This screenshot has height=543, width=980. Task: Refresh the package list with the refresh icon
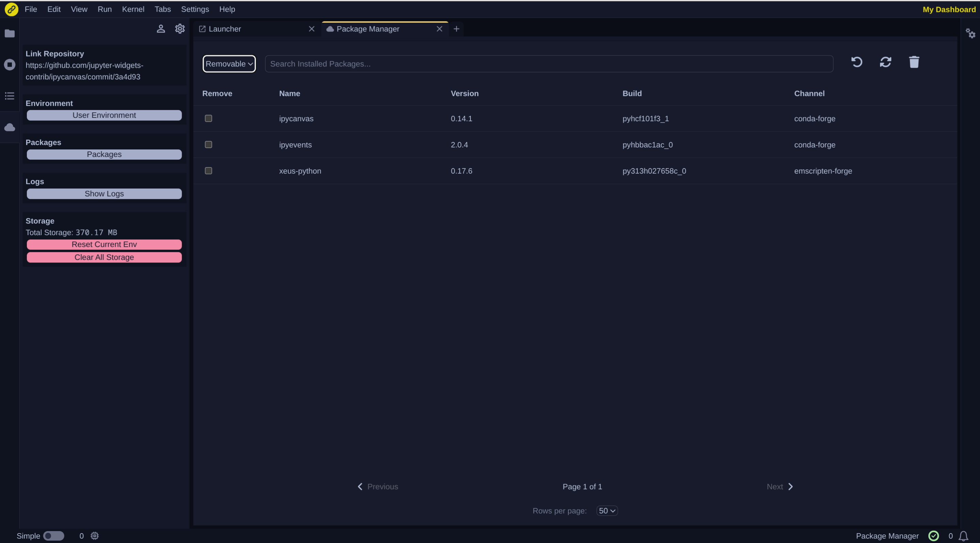(886, 62)
